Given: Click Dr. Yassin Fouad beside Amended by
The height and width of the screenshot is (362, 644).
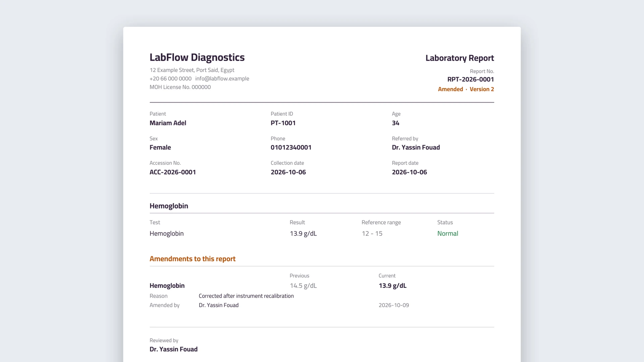Looking at the screenshot, I should [218, 305].
